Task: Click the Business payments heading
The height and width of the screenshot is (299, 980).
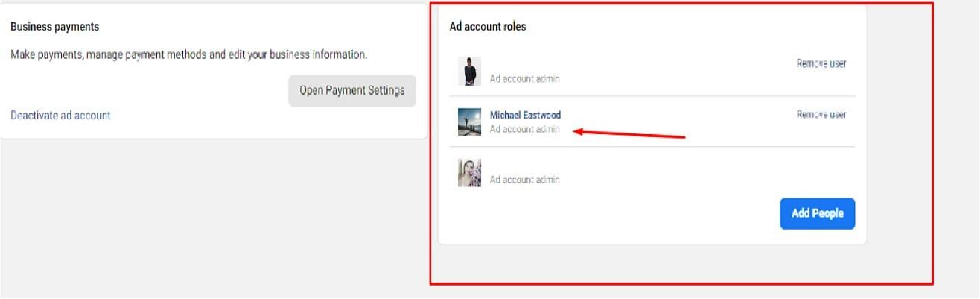Action: point(54,27)
